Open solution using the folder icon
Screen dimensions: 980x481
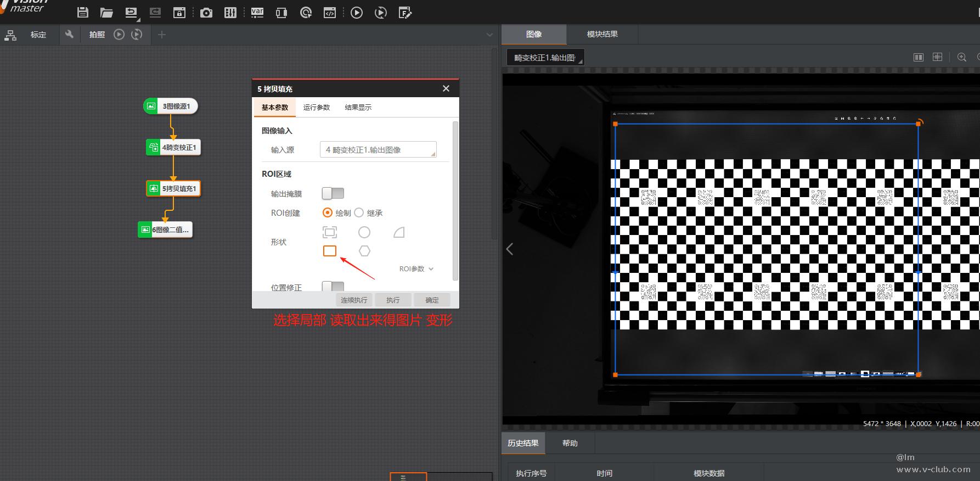pyautogui.click(x=106, y=13)
